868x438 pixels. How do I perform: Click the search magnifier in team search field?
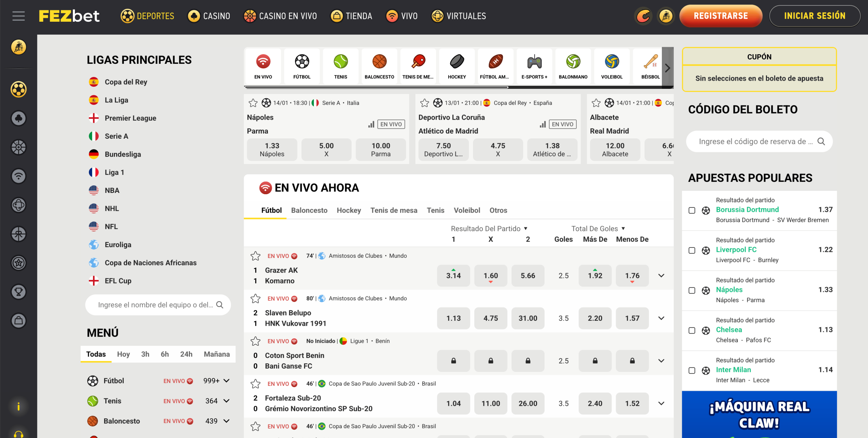[x=220, y=305]
